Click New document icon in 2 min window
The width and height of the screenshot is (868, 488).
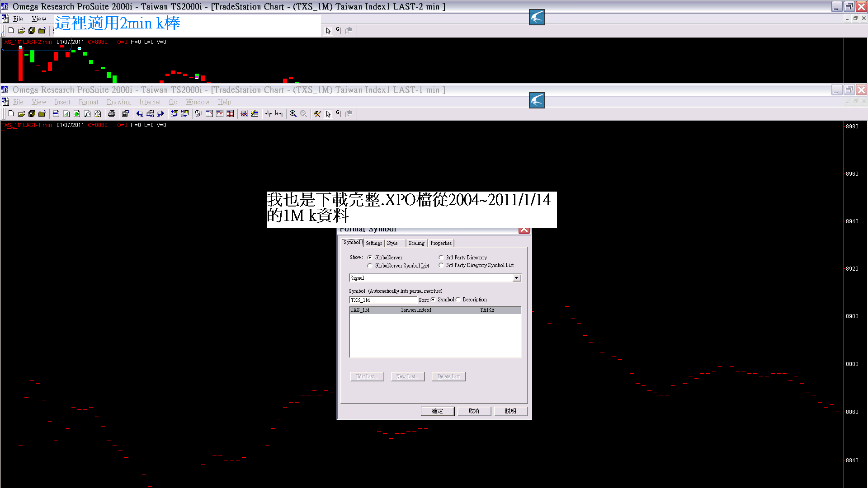11,30
